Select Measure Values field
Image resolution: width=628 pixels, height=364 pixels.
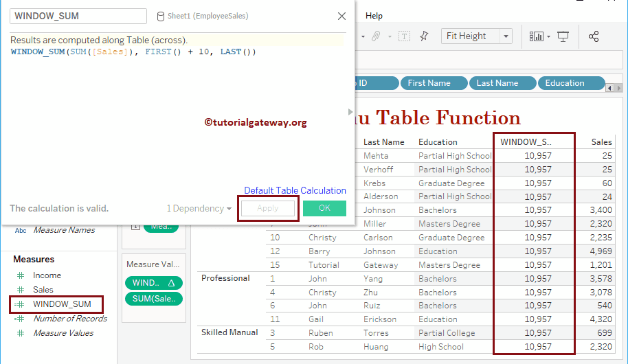tap(63, 333)
